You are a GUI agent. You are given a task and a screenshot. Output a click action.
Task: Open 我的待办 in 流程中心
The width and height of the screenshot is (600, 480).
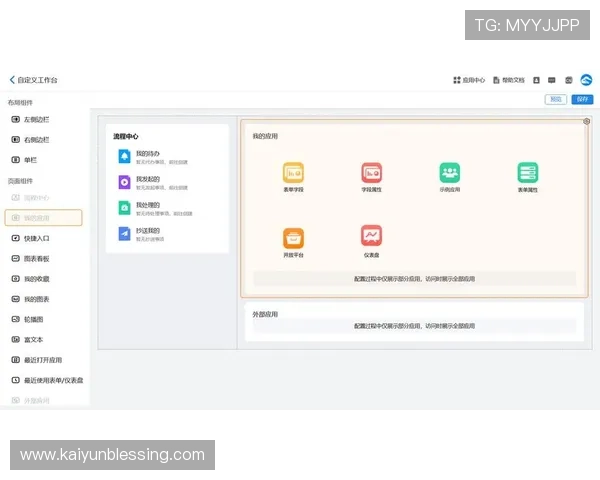point(153,157)
